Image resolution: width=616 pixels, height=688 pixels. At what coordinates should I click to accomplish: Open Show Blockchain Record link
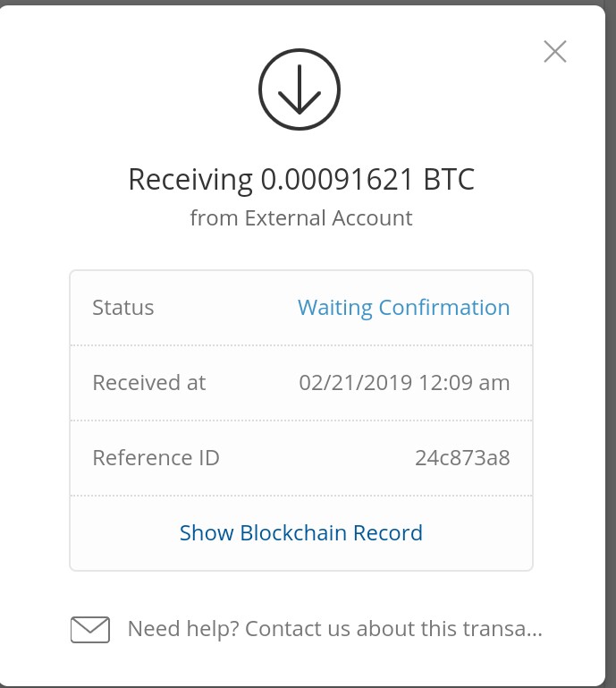(x=301, y=533)
